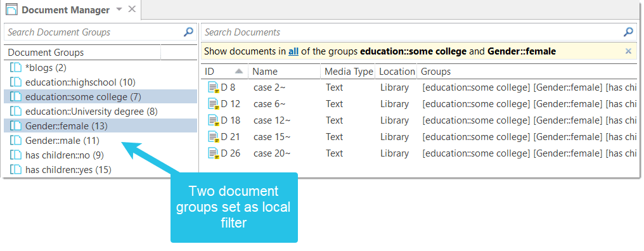Image resolution: width=644 pixels, height=251 pixels.
Task: Click the group icon beside education::highschool
Action: [x=15, y=82]
